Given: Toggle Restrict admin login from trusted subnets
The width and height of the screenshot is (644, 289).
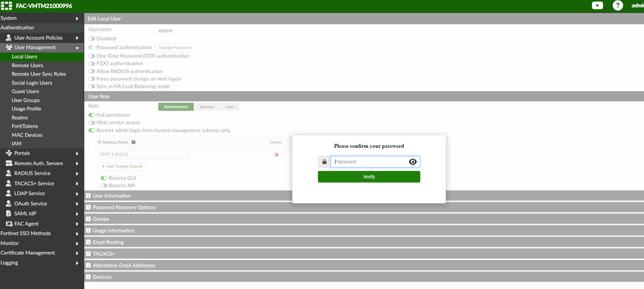Looking at the screenshot, I should [92, 130].
